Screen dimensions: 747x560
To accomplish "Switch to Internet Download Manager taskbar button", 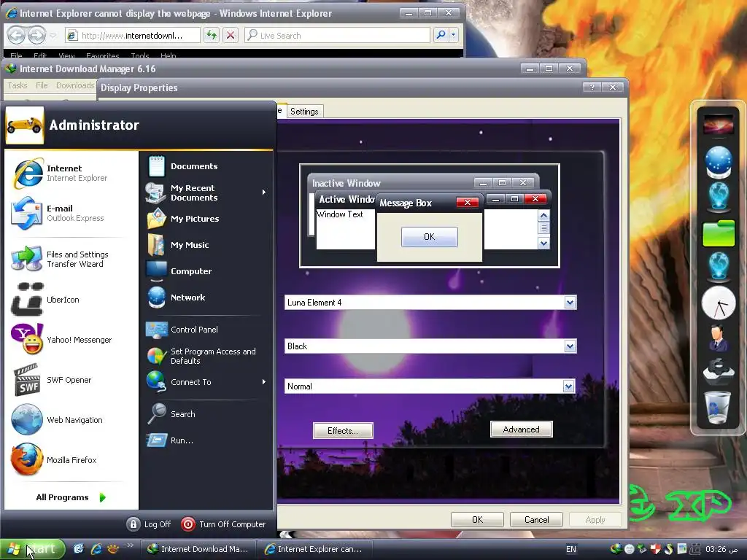I will coord(199,549).
